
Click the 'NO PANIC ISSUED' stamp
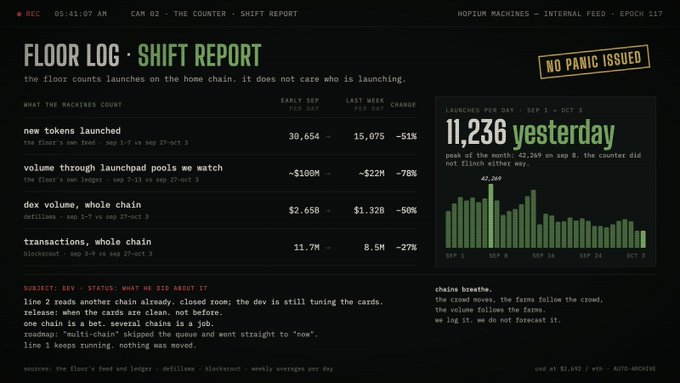pos(594,61)
